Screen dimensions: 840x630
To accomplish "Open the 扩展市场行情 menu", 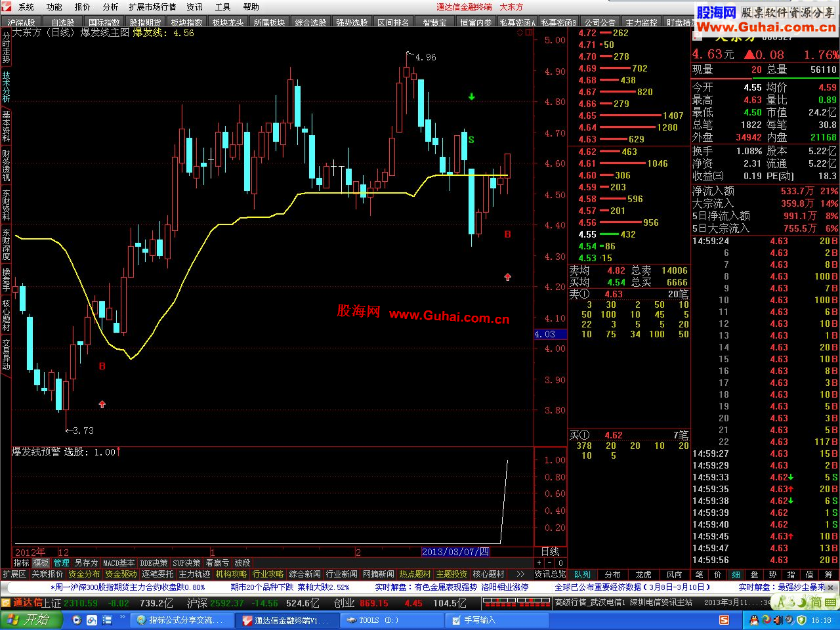I will 152,7.
